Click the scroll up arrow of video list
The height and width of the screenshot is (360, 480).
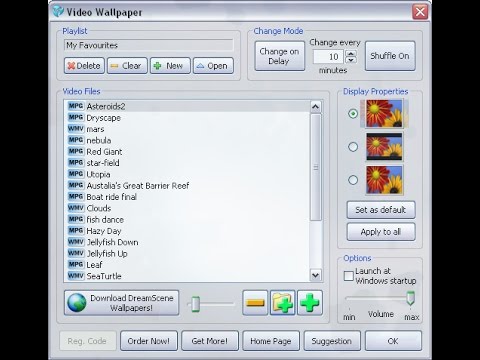pos(315,107)
